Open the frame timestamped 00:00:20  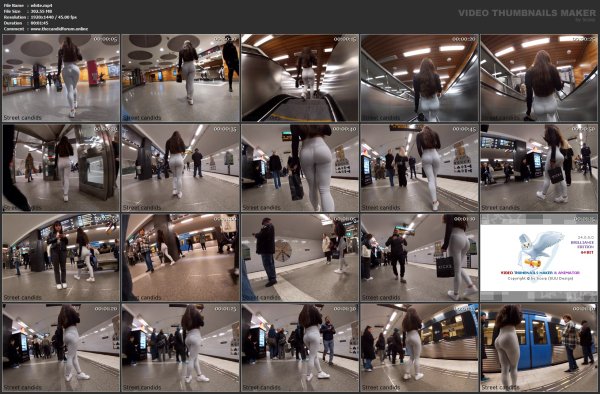coord(419,78)
